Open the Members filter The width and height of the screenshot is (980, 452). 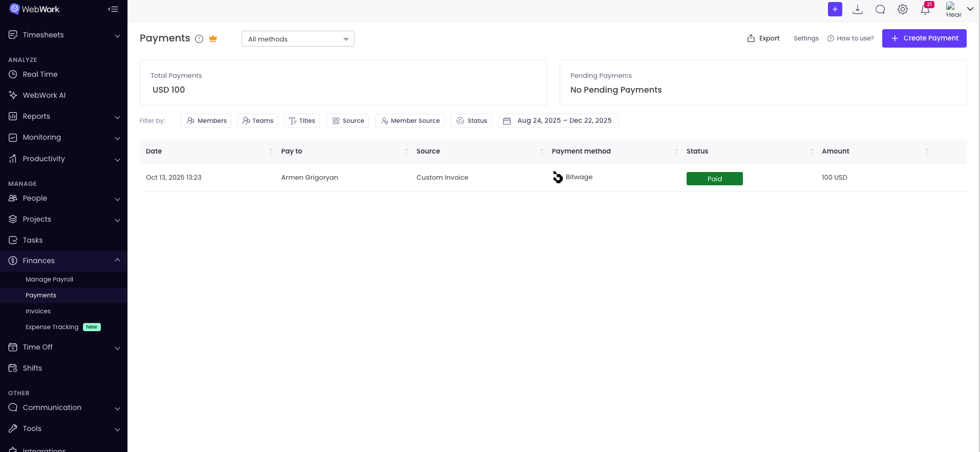tap(206, 121)
